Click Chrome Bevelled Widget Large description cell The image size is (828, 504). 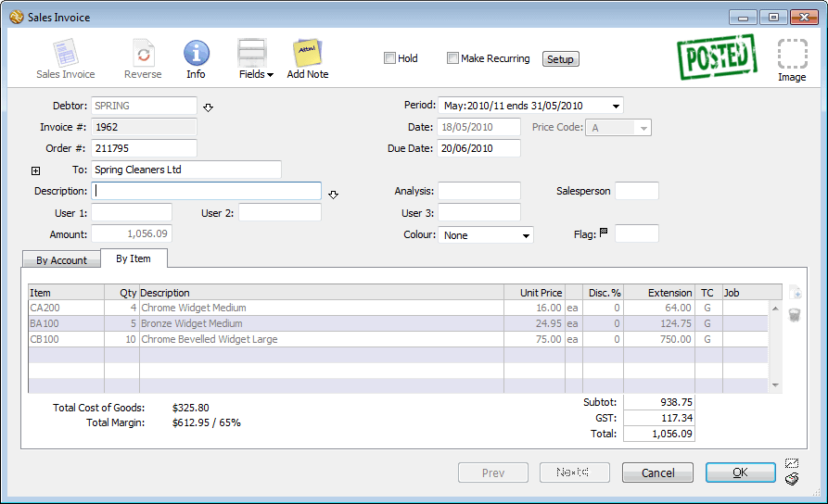[322, 339]
